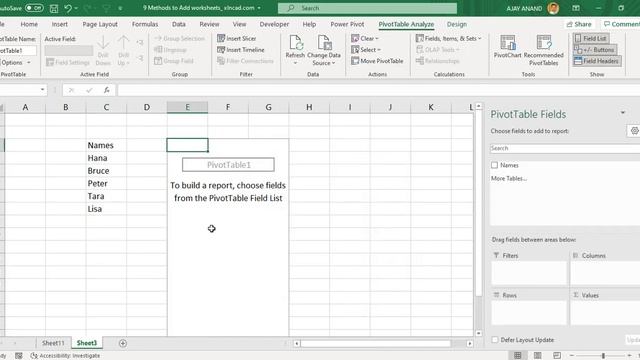This screenshot has height=360, width=640.
Task: Click the PivotTable Name input box
Action: [x=18, y=51]
